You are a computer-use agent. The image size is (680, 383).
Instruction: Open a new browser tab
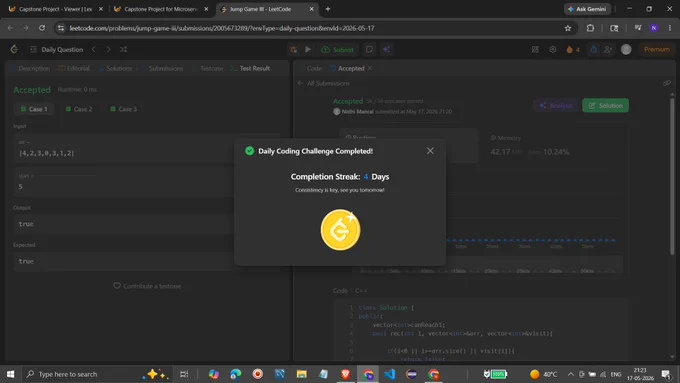[328, 9]
